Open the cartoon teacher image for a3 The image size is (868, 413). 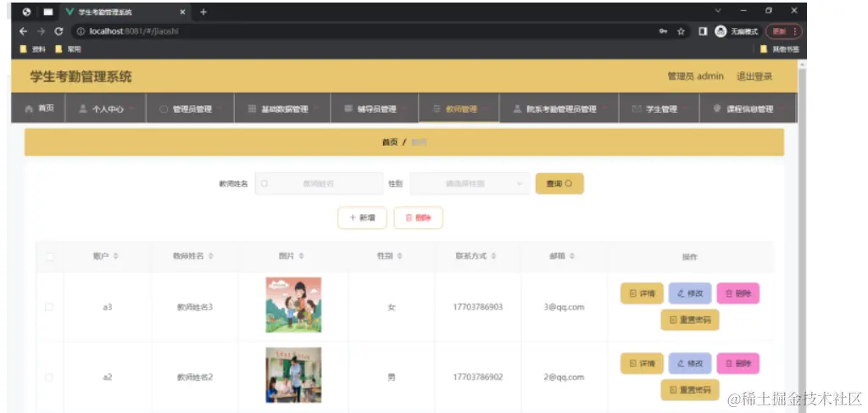click(x=293, y=305)
